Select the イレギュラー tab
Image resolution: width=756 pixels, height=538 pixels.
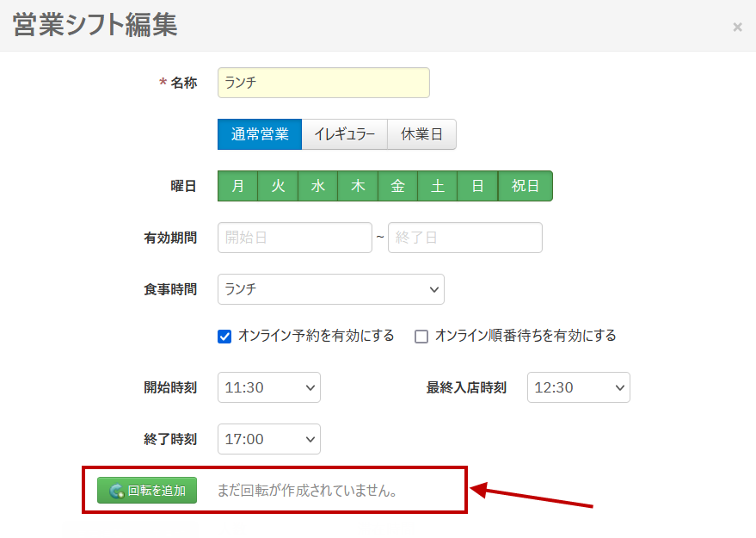pos(345,134)
